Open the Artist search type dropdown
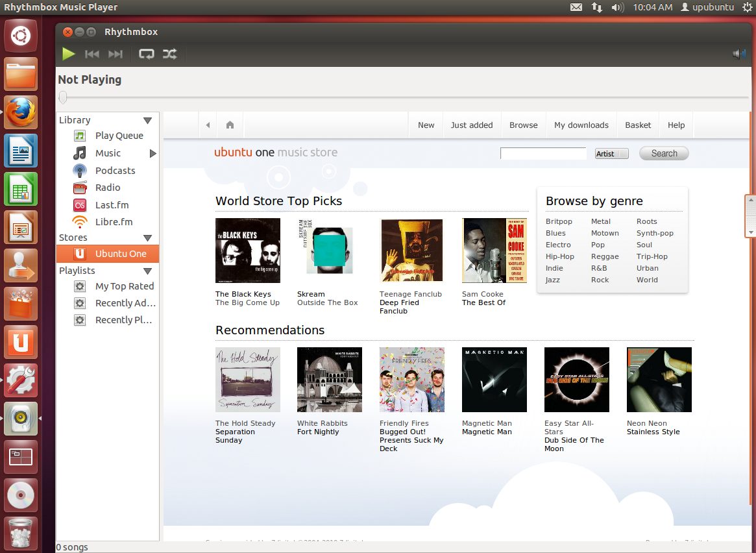The image size is (756, 553). 611,153
